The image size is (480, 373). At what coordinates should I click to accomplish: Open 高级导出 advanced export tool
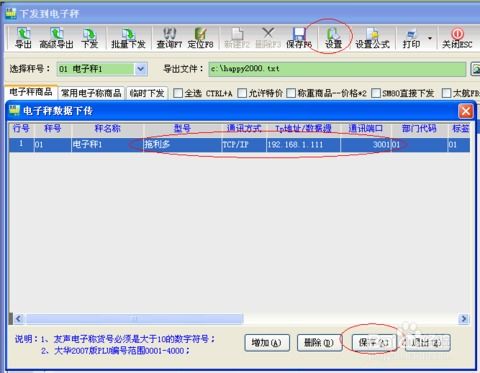coord(56,38)
